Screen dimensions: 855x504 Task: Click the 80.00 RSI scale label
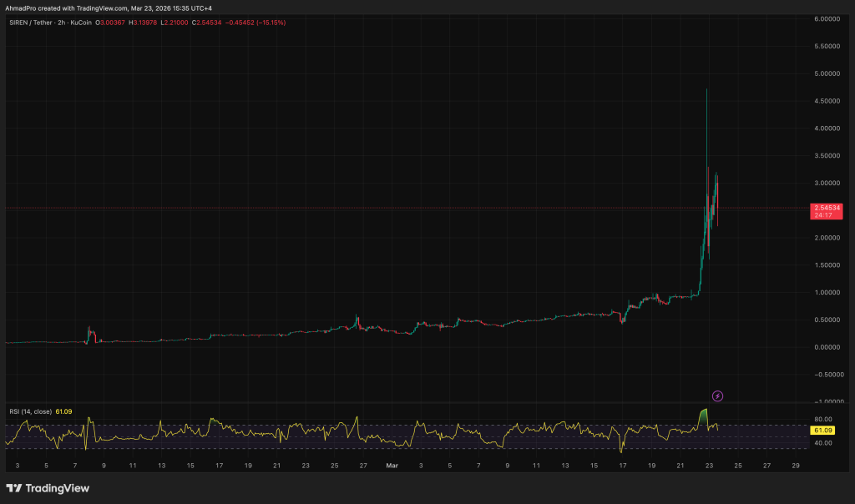point(824,420)
